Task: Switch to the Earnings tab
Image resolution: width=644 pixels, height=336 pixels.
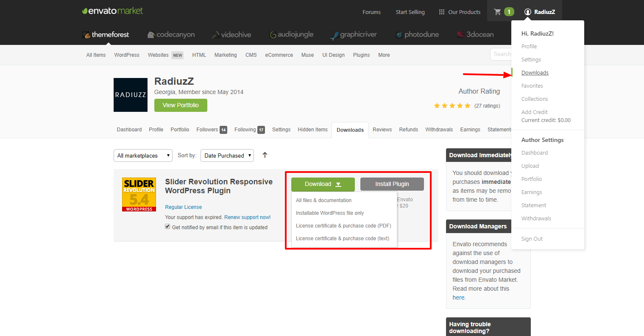Action: 470,130
